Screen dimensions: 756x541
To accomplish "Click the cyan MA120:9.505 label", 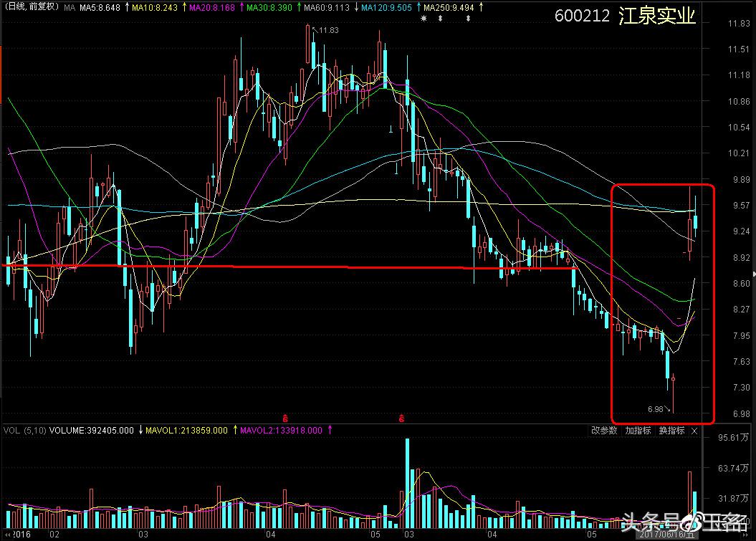I will pos(386,8).
